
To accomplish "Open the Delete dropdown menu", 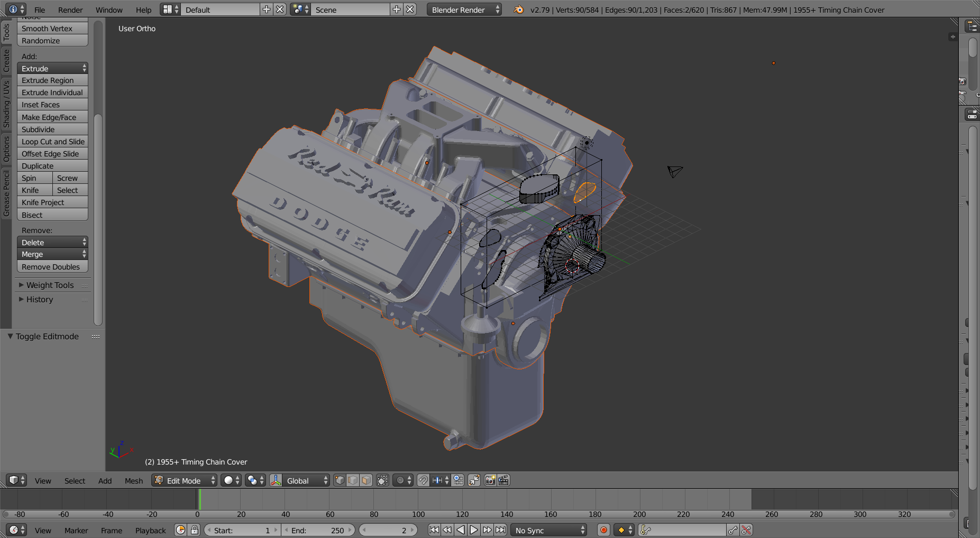I will click(x=52, y=243).
